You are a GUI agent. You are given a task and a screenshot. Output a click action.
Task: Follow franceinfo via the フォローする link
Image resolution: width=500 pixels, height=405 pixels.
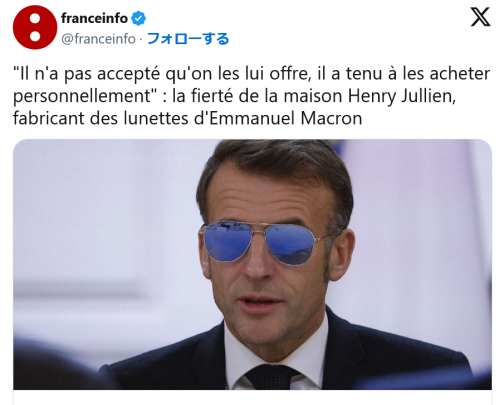tap(188, 39)
